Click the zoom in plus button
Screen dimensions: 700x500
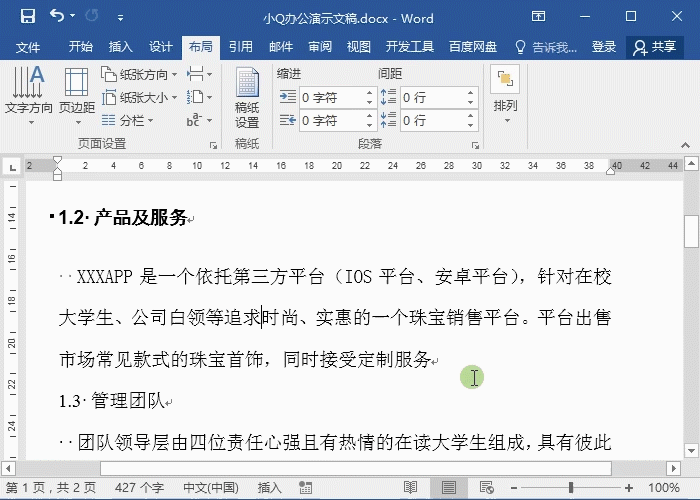[x=629, y=488]
